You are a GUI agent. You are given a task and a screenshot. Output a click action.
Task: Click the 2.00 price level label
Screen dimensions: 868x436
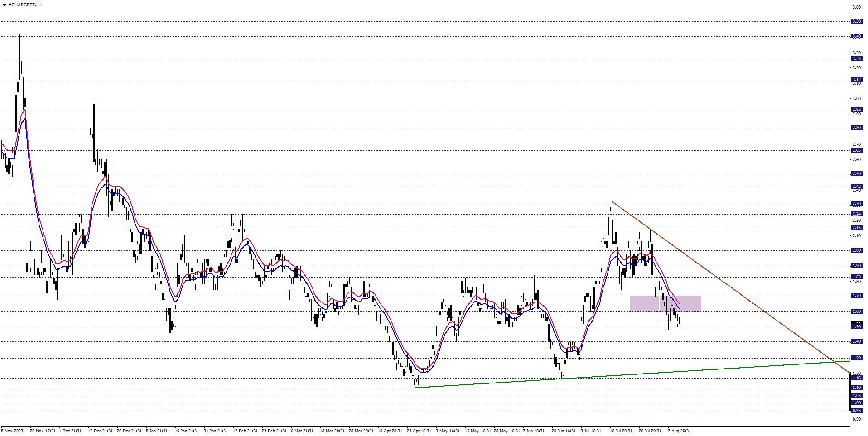point(857,250)
